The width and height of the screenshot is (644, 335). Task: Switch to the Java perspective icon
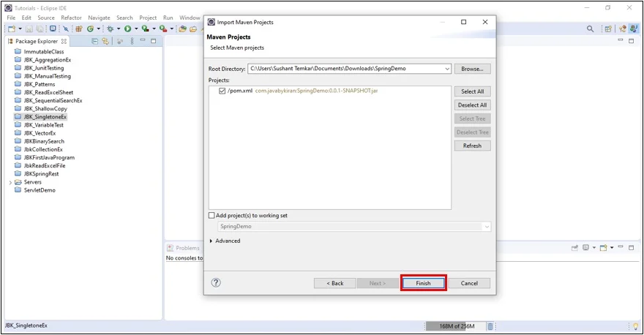[x=634, y=29]
